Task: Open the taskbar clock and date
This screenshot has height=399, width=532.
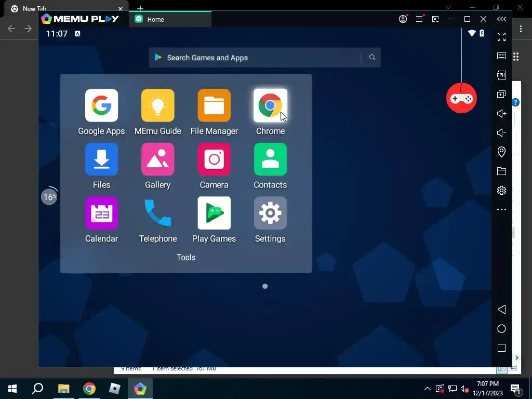Action: (487, 389)
